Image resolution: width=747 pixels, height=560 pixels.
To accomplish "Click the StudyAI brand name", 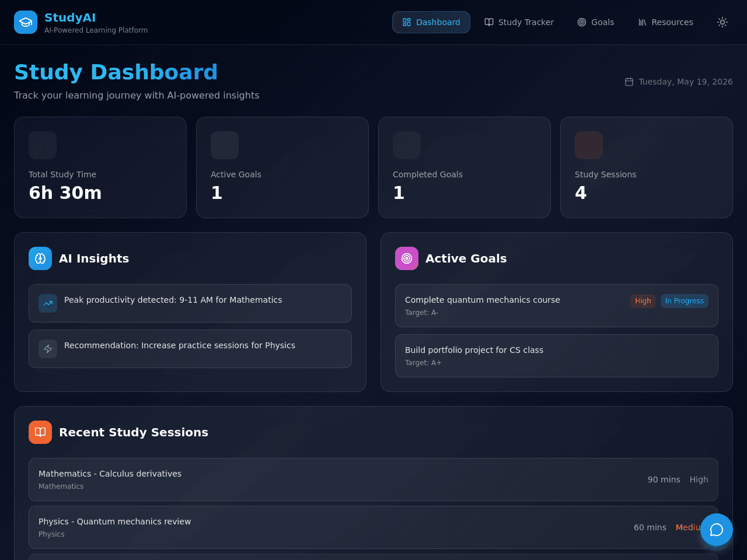I will pyautogui.click(x=70, y=17).
